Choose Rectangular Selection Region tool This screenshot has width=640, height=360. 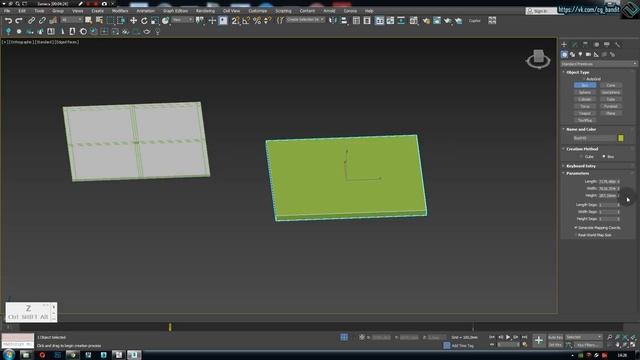[x=110, y=20]
